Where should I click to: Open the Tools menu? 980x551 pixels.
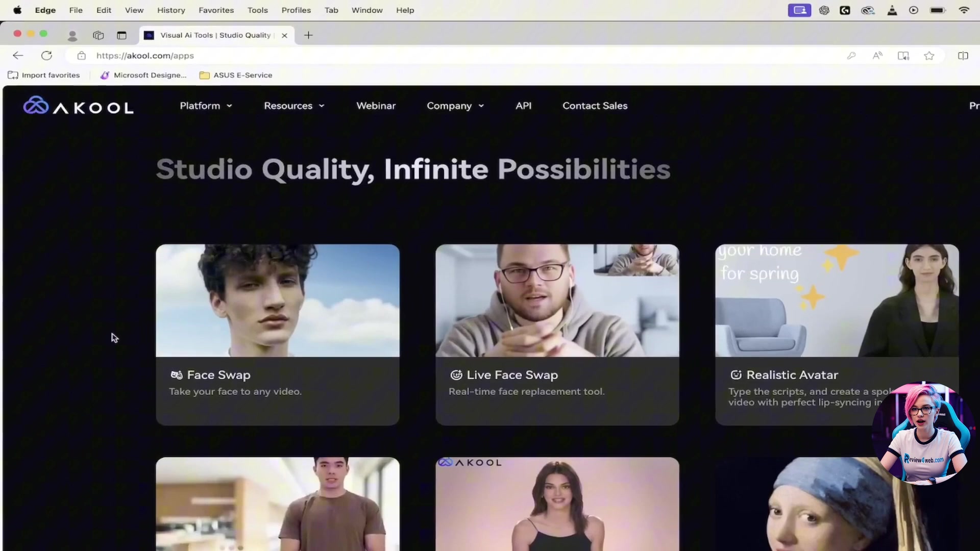tap(258, 10)
